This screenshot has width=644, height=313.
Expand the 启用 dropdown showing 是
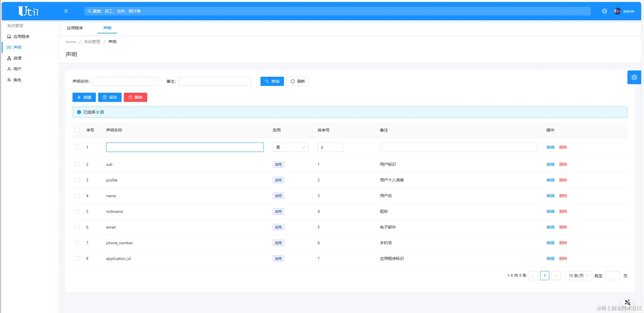[x=290, y=147]
